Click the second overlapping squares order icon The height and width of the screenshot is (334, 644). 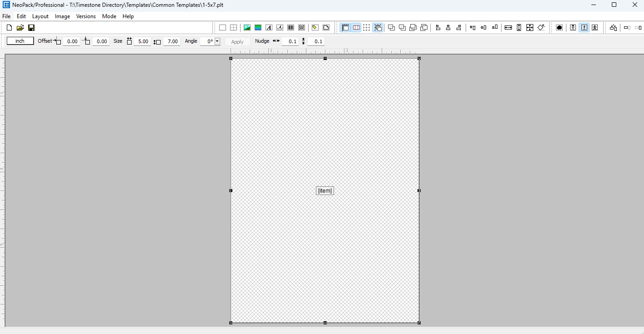pyautogui.click(x=402, y=28)
